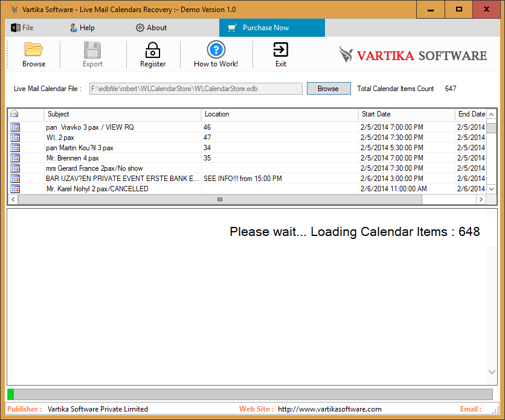Click location cell '34'
Screen dimensions: 505x420
pyautogui.click(x=207, y=148)
